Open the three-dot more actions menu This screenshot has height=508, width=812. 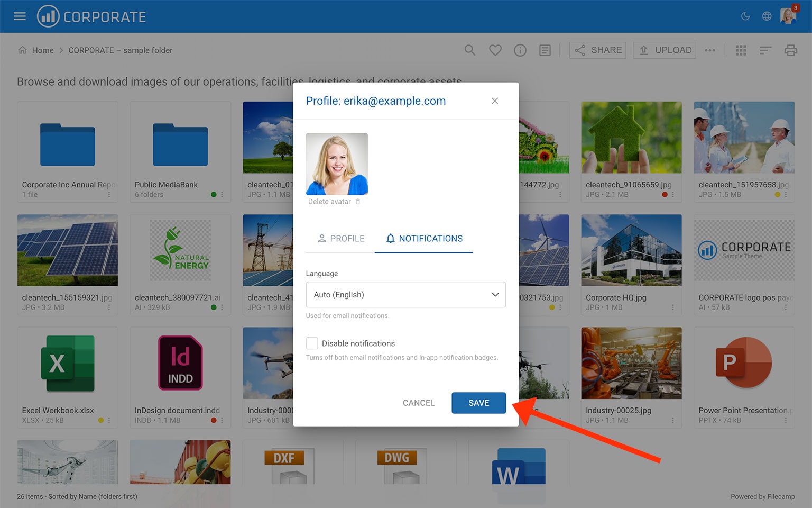[x=710, y=50]
